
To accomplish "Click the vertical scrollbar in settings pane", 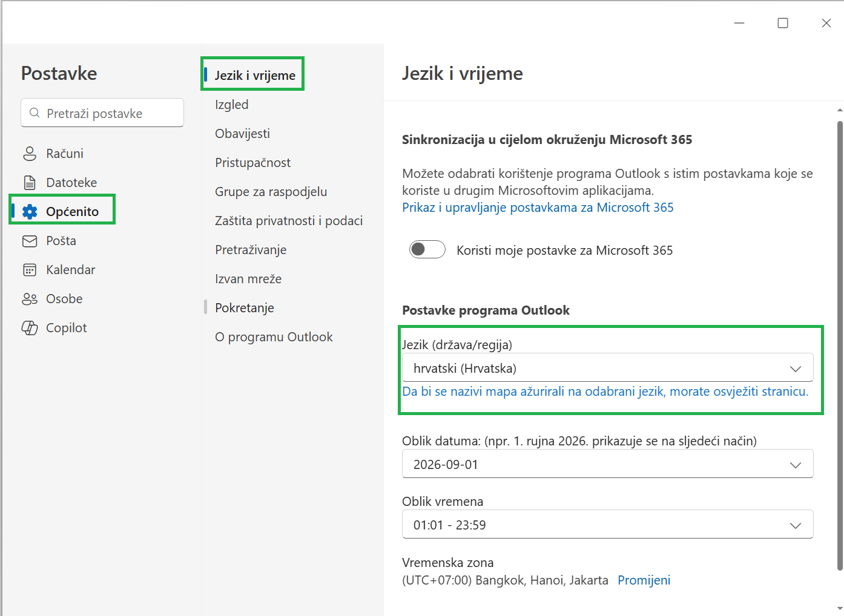I will pos(840,346).
